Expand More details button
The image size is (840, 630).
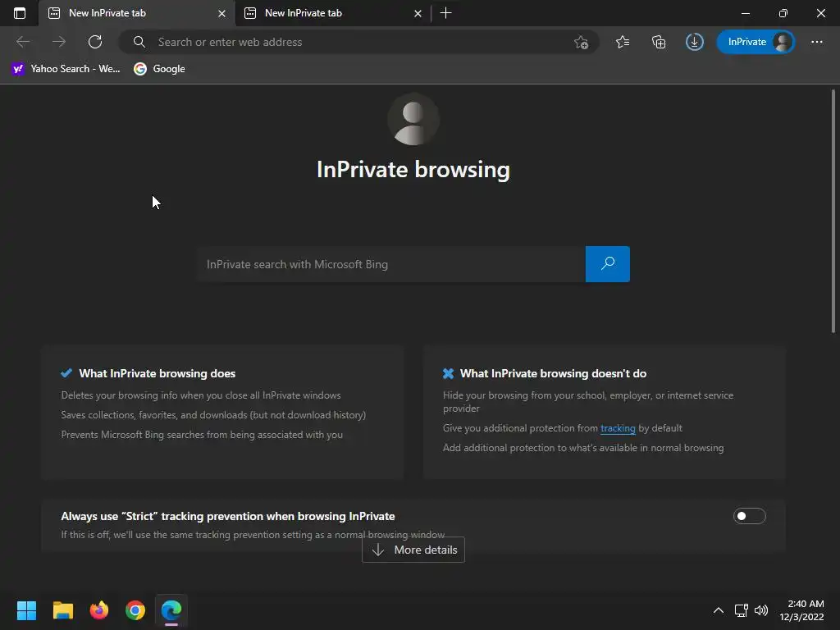tap(413, 550)
